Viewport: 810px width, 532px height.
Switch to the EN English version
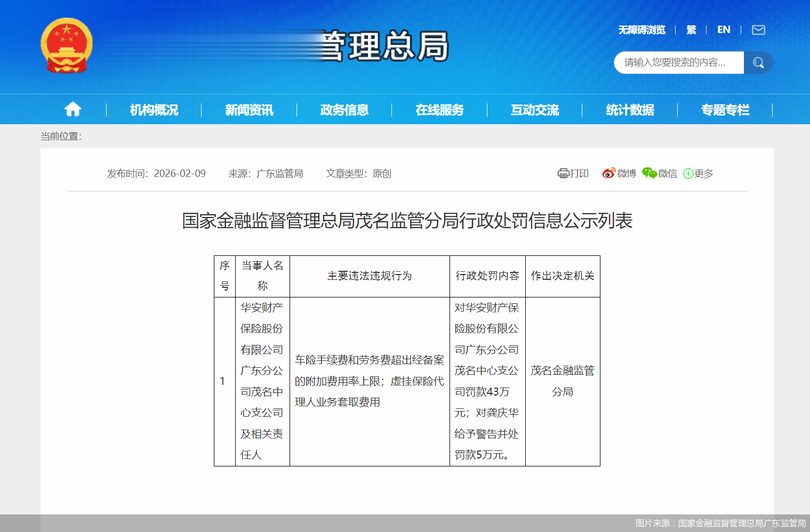pos(724,30)
